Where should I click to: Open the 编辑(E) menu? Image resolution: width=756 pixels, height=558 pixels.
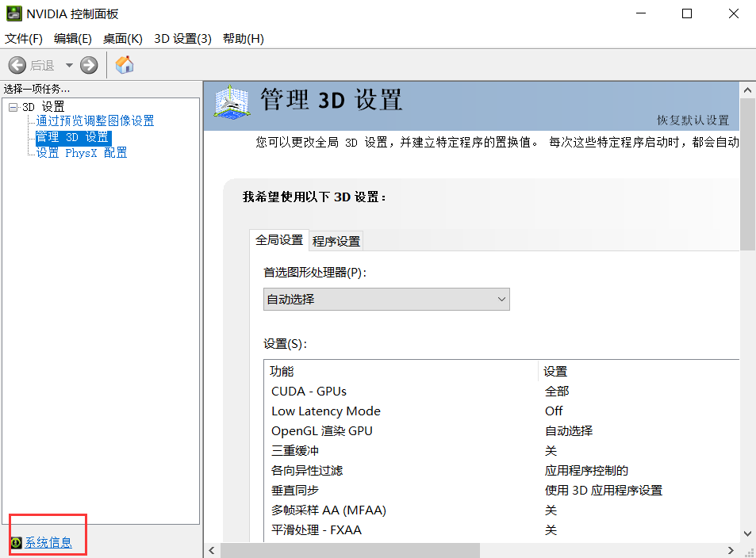(73, 39)
